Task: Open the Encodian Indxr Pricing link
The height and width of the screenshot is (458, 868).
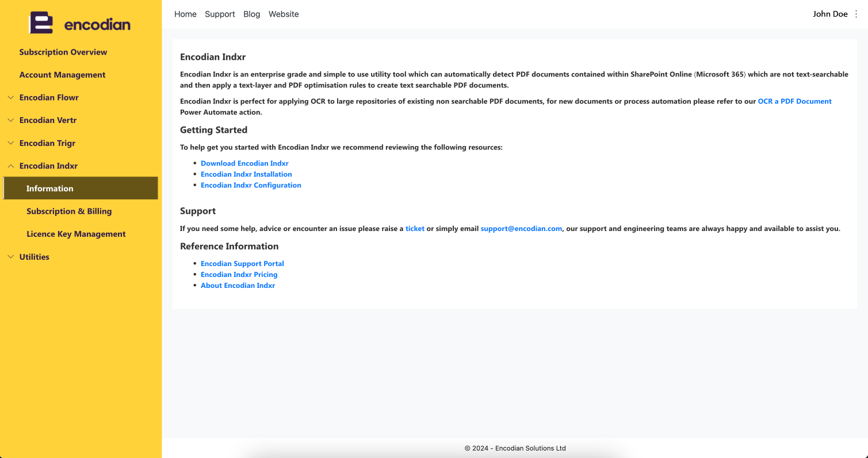Action: 239,274
